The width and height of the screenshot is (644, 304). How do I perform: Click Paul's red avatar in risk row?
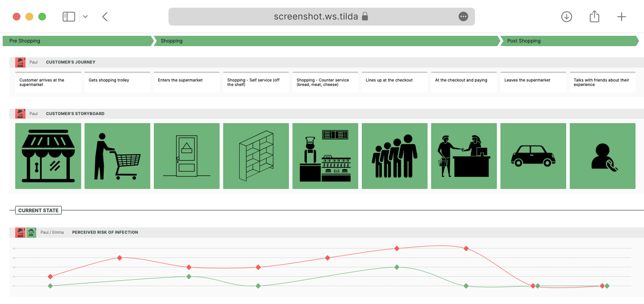pos(20,232)
